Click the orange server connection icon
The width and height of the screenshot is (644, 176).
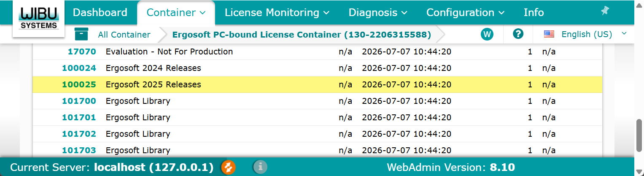228,167
